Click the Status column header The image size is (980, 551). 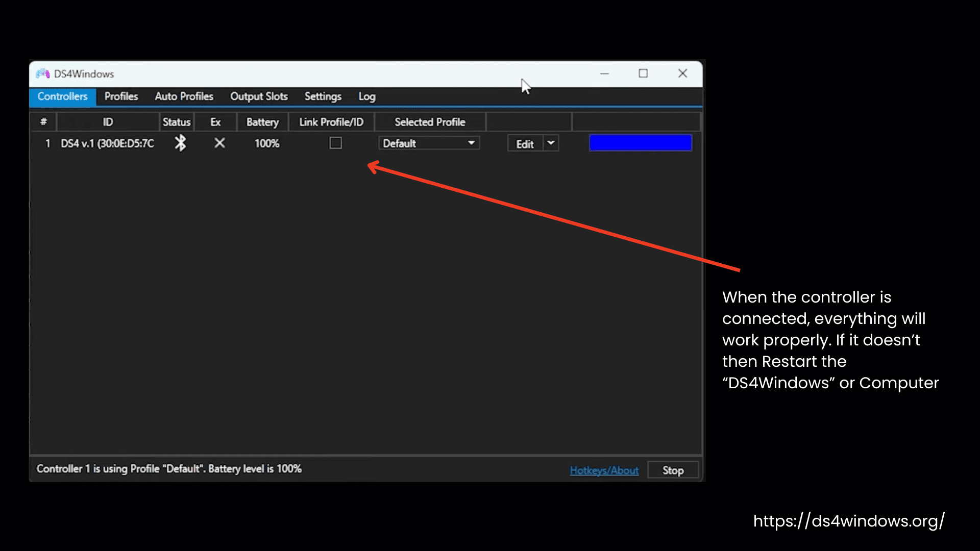click(177, 122)
